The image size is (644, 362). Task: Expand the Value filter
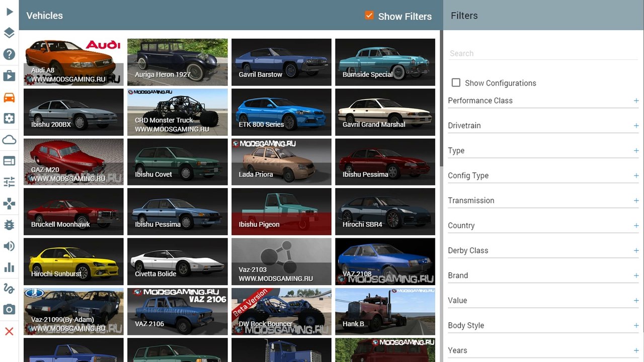point(543,300)
